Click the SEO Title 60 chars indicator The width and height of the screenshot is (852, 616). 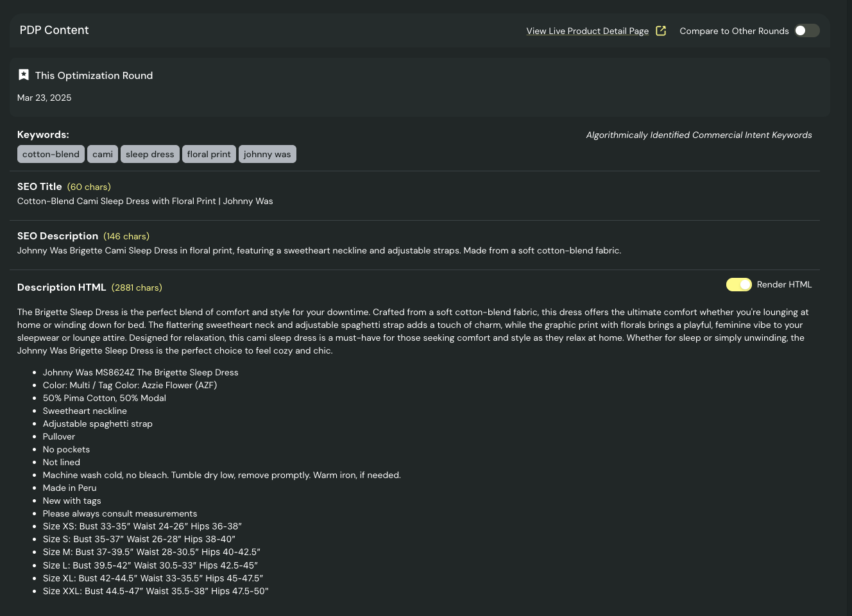click(x=89, y=187)
